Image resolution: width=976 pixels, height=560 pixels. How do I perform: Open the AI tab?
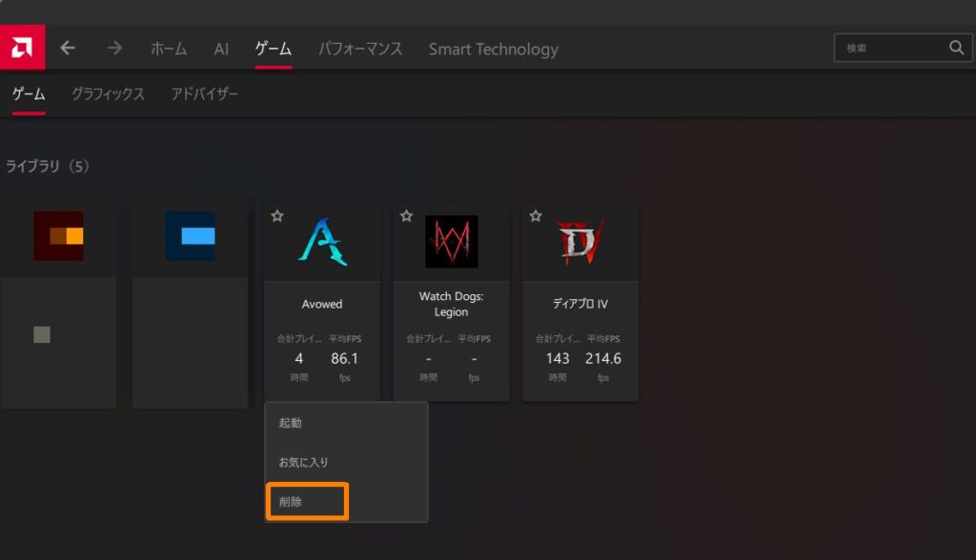[x=221, y=50]
